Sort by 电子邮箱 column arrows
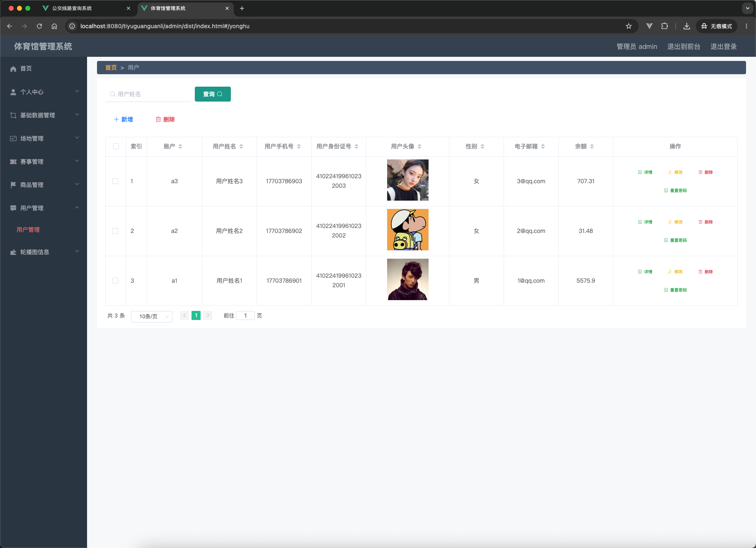 543,146
